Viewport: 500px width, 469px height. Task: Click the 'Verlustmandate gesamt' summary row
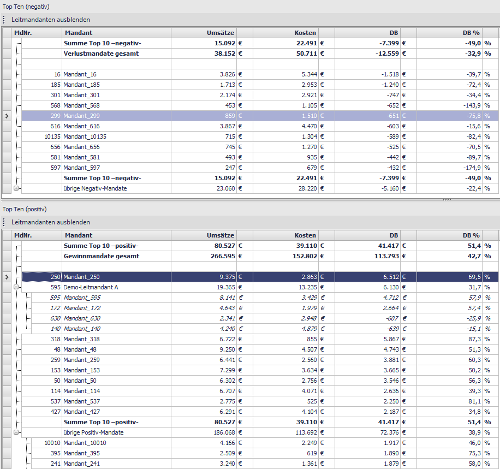pyautogui.click(x=260, y=54)
